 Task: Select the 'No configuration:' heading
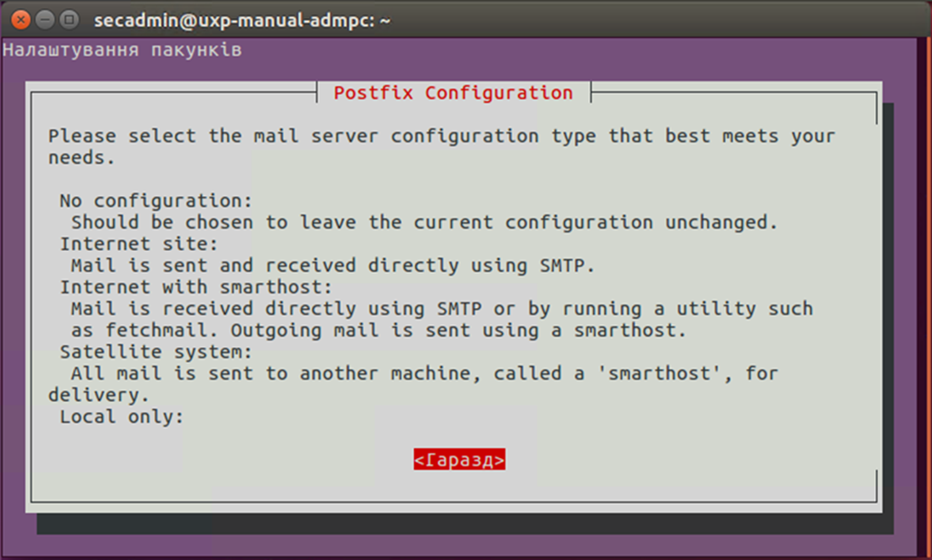click(x=155, y=201)
